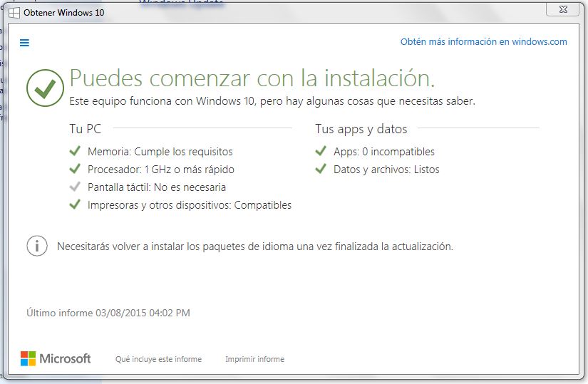This screenshot has height=384, width=588.
Task: Select 'Imprimir informe' link
Action: point(254,359)
